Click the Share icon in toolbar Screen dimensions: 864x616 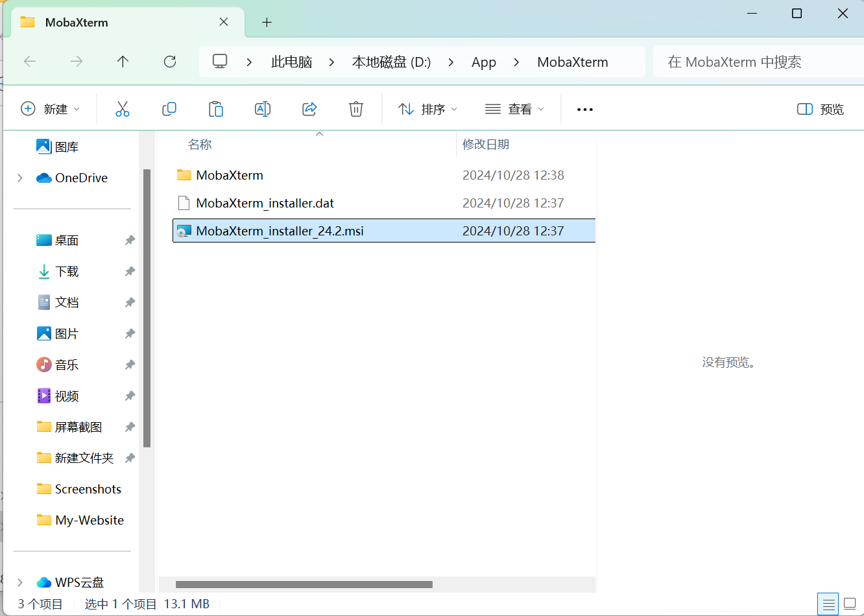click(x=309, y=109)
